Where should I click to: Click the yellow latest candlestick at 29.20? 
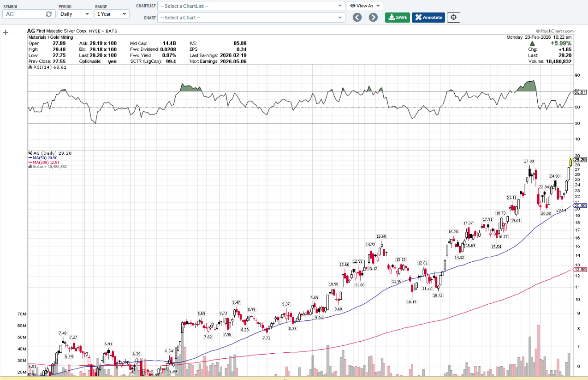coord(571,162)
